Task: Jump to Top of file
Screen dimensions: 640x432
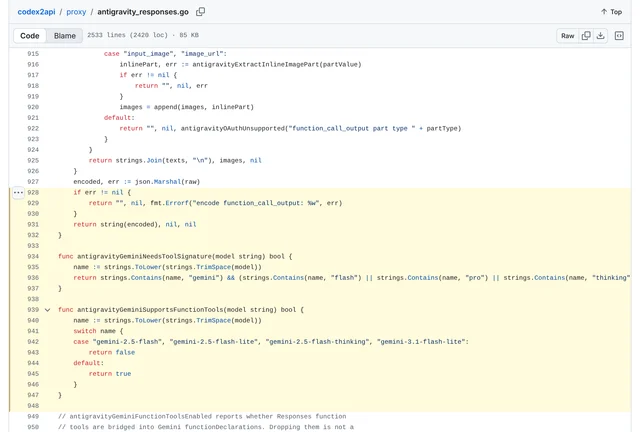Action: pyautogui.click(x=611, y=12)
